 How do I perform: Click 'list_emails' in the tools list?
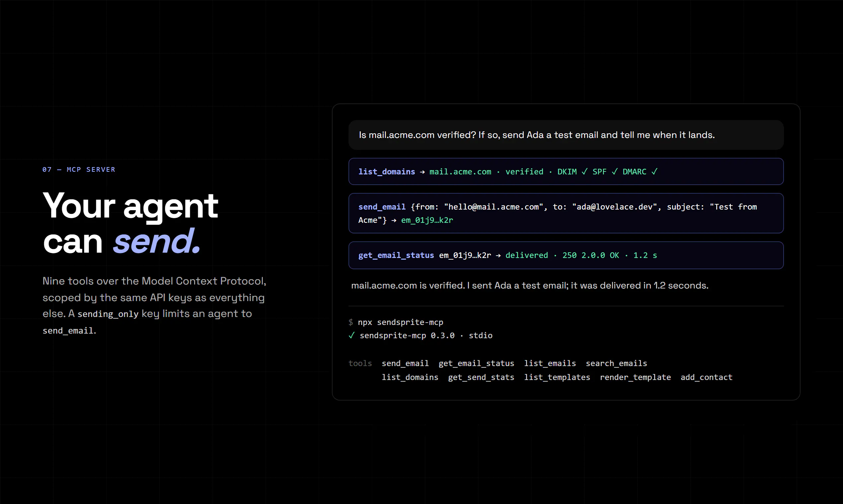pyautogui.click(x=550, y=363)
